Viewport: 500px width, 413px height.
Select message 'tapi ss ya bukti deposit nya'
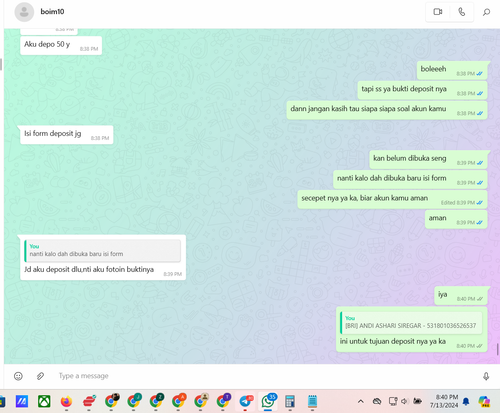422,90
